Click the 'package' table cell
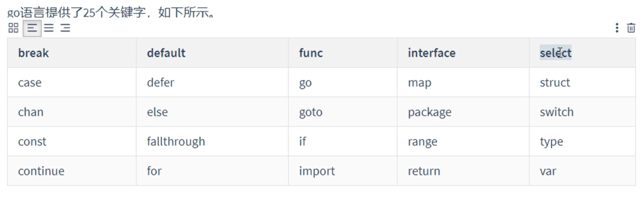This screenshot has width=644, height=201. click(x=463, y=112)
